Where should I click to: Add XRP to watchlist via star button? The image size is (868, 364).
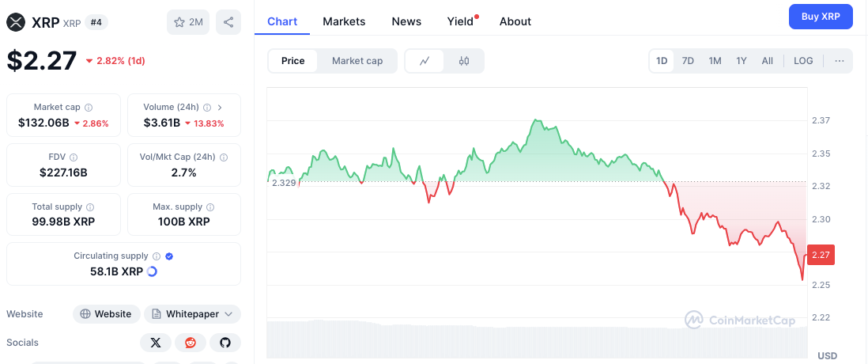[188, 22]
